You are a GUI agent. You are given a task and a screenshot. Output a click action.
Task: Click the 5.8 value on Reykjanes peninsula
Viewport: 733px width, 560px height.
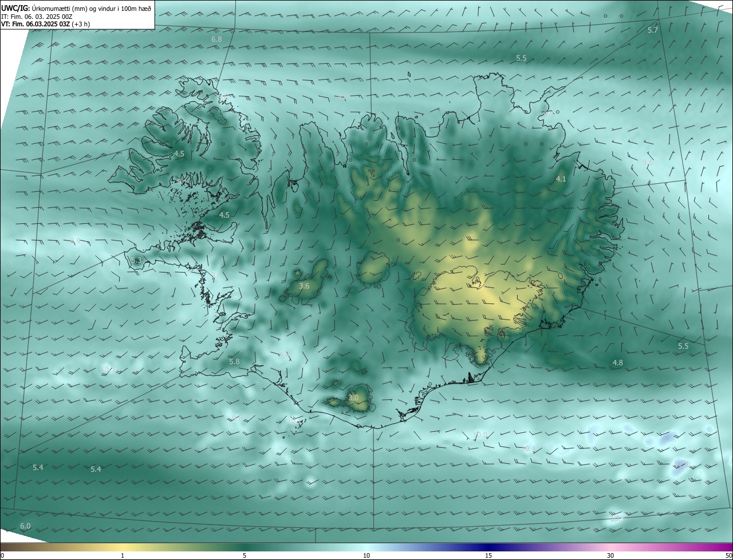click(234, 362)
